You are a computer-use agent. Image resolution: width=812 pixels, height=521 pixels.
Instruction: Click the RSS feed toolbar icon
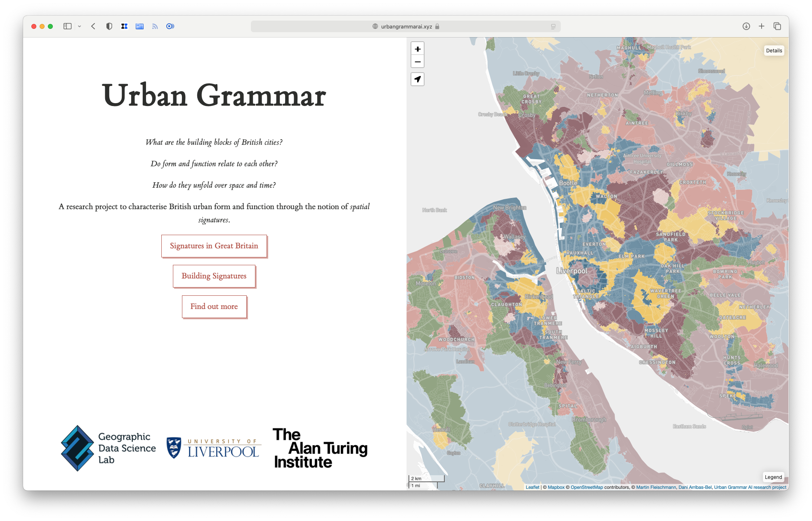tap(155, 26)
